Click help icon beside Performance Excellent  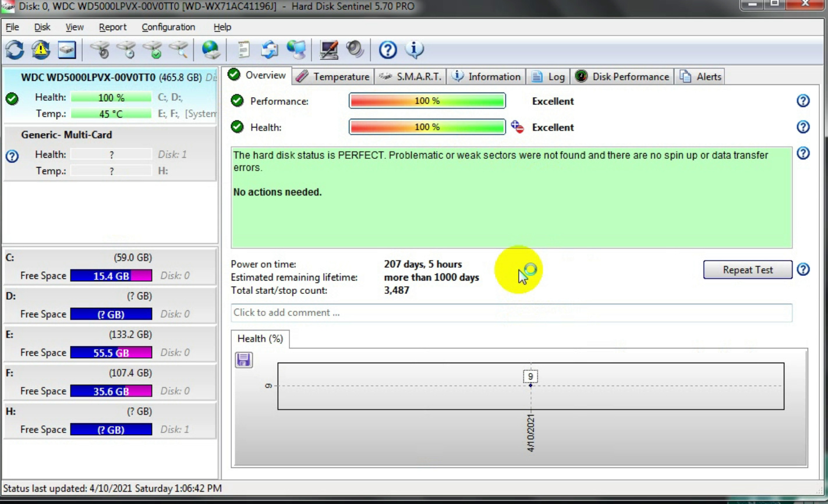803,101
